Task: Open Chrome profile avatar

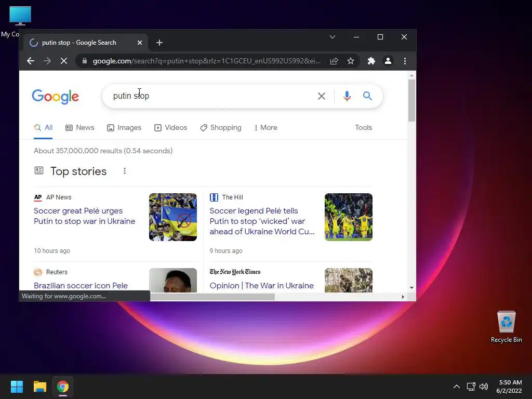Action: click(388, 61)
